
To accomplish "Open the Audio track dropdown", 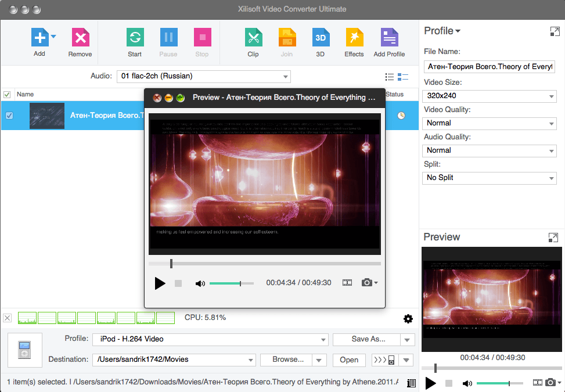I will pyautogui.click(x=204, y=77).
